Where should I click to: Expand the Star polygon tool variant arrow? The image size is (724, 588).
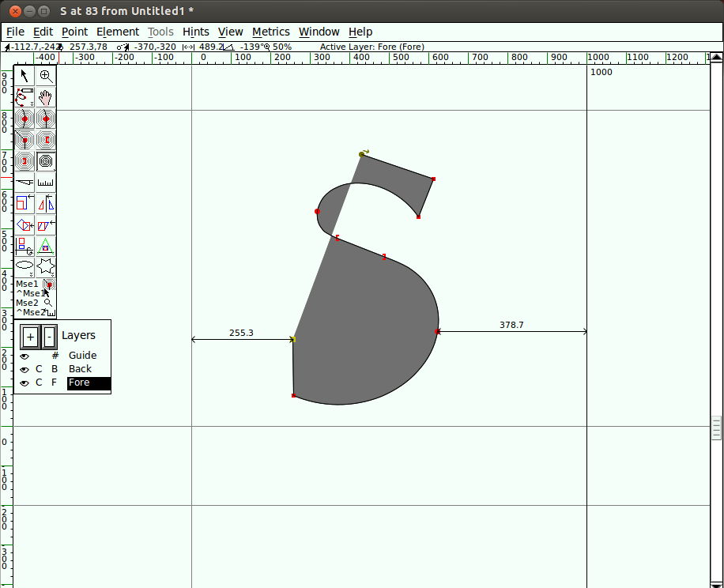coord(53,274)
